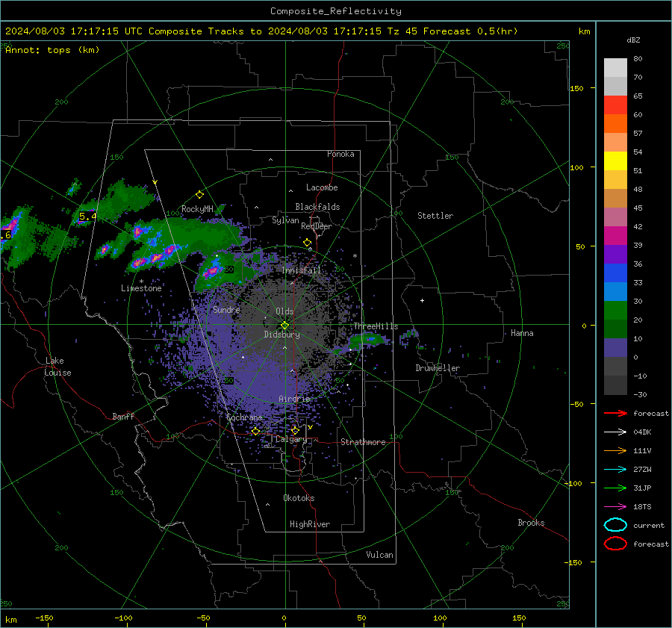
Task: Click the Strathmore town label
Action: pos(363,442)
